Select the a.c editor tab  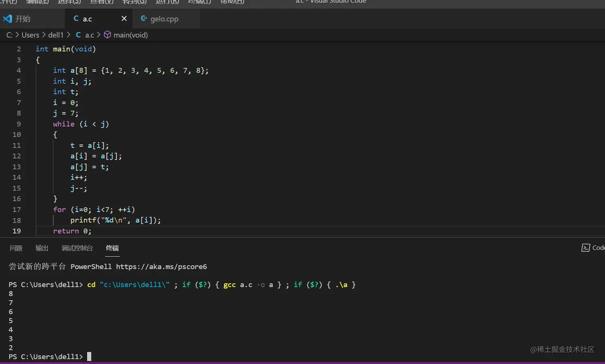pyautogui.click(x=87, y=19)
